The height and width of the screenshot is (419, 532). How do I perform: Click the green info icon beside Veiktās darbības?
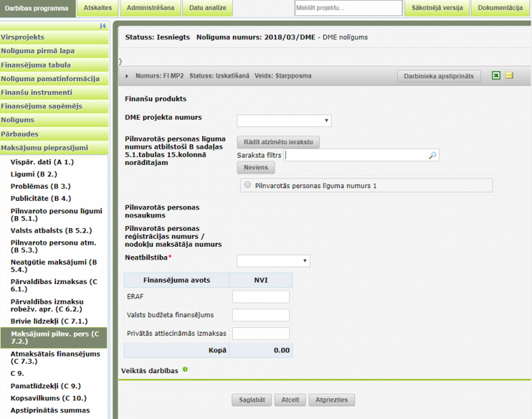point(185,369)
